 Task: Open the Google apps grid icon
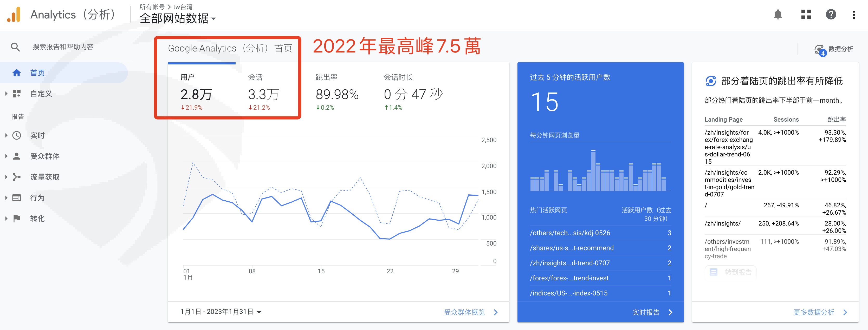pos(806,15)
